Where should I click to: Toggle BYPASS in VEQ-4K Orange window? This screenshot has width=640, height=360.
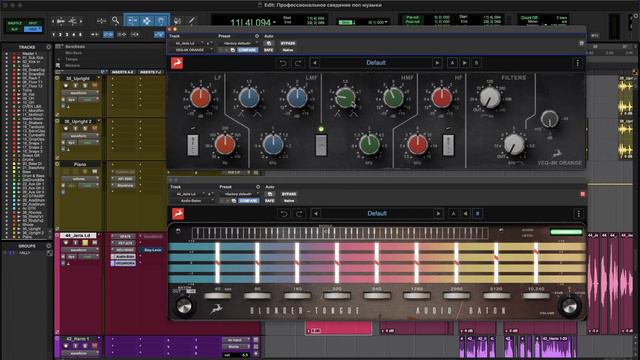tap(288, 43)
